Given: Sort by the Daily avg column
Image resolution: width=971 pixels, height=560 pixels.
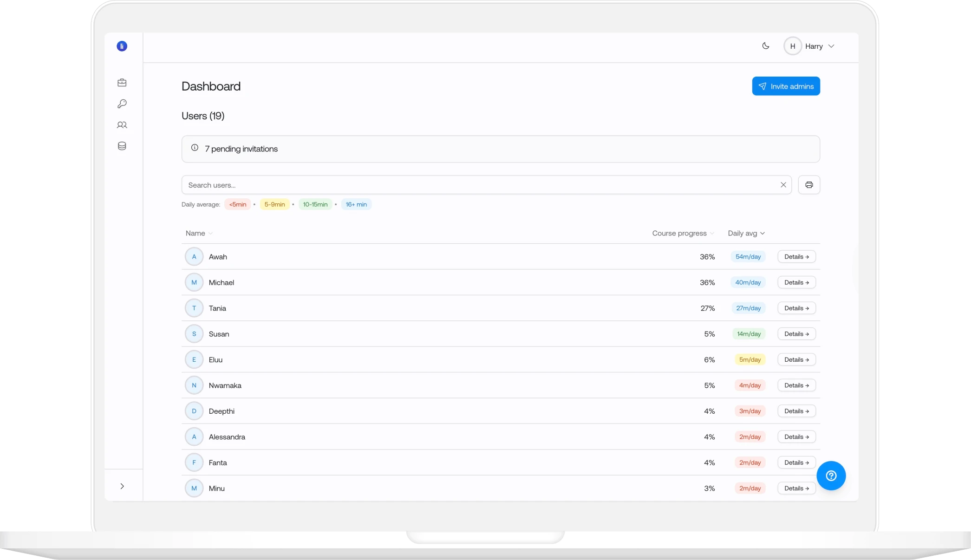Looking at the screenshot, I should click(x=746, y=233).
